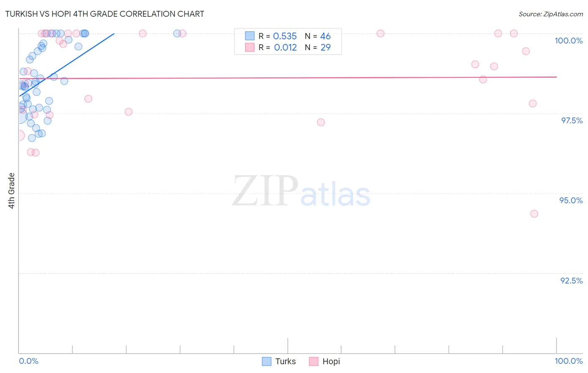The height and width of the screenshot is (373, 588).
Task: Click the ZIPatlas watermark logo
Action: pos(301,192)
